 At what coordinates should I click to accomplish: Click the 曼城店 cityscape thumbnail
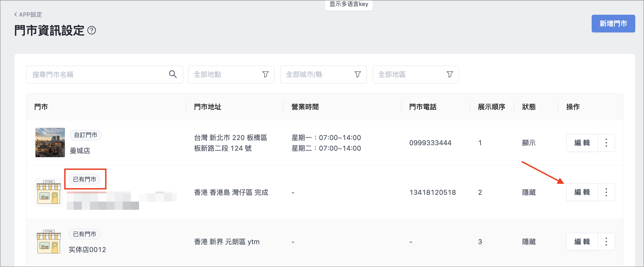point(50,142)
